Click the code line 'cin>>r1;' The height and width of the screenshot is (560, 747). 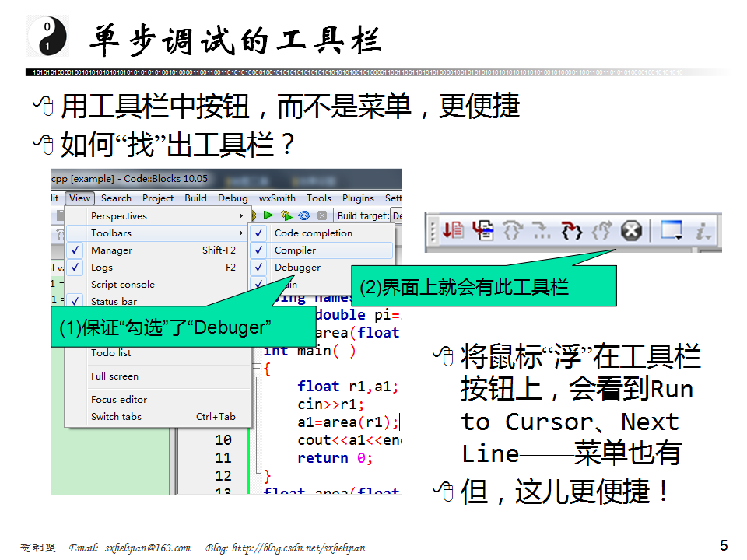[x=331, y=404]
